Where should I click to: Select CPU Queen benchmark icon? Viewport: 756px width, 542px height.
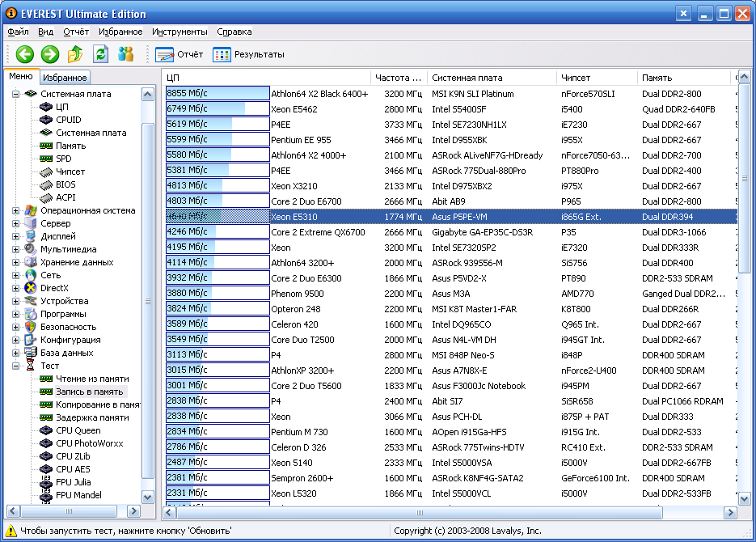click(x=46, y=430)
